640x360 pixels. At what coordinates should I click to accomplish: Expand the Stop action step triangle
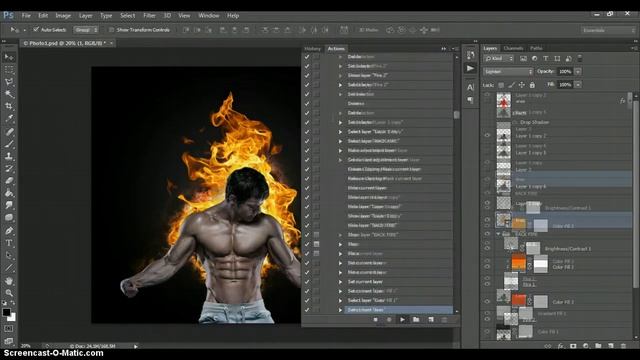tap(340, 244)
